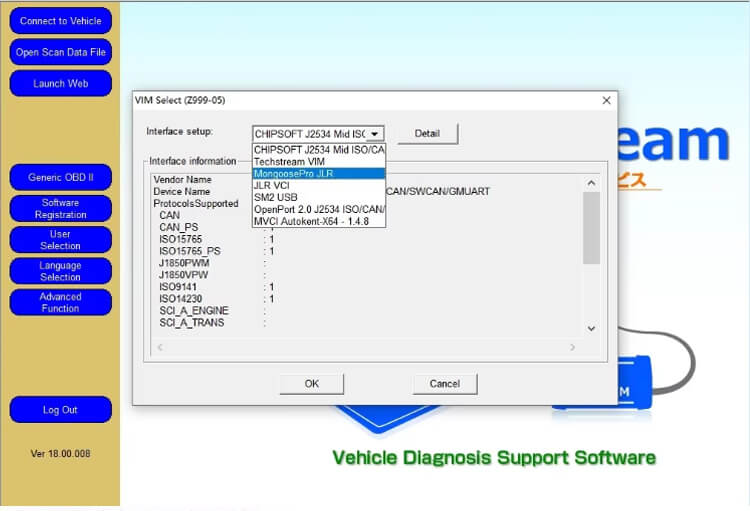Click the scroll down arrow in Interface information

[591, 329]
